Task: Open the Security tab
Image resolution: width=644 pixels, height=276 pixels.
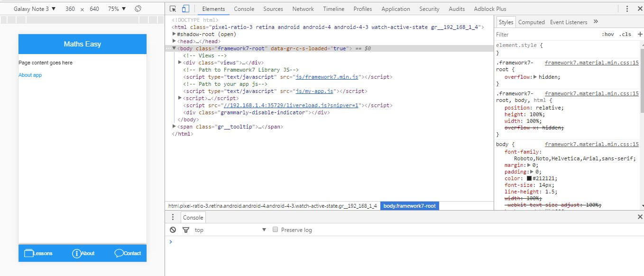Action: click(x=429, y=9)
